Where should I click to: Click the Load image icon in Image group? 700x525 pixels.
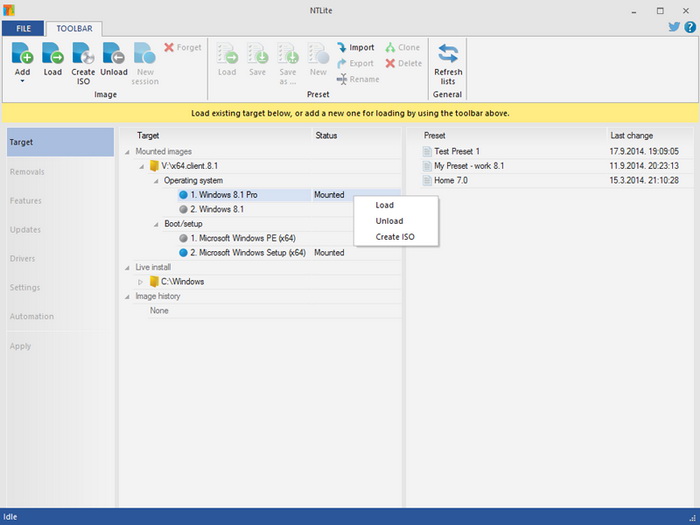53,54
